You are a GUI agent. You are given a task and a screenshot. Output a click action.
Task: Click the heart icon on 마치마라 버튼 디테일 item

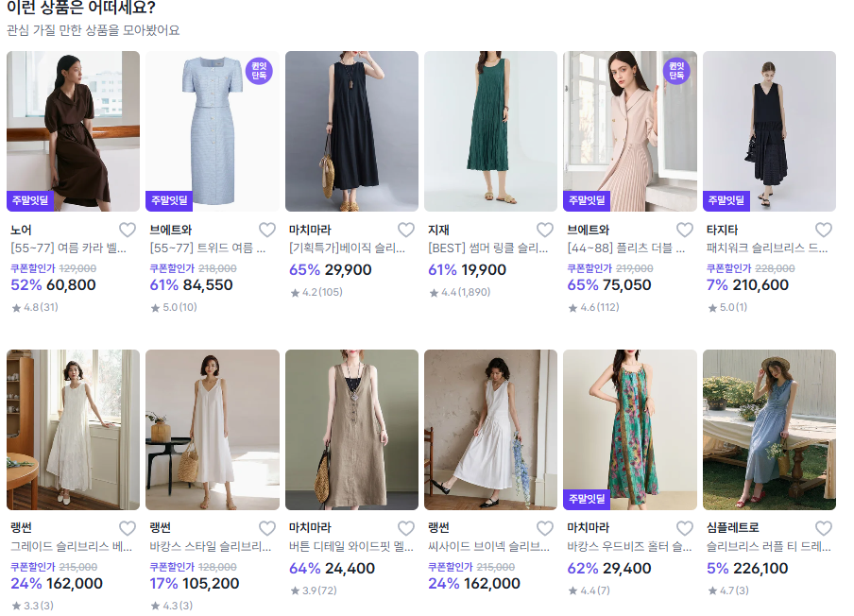coord(406,529)
